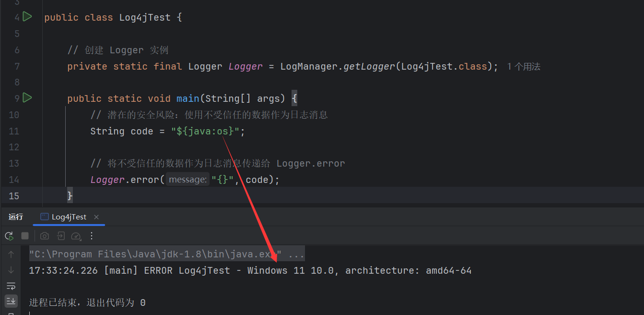Open the profiler gauge icon dropdown
Screen dimensions: 644x315
click(76, 236)
